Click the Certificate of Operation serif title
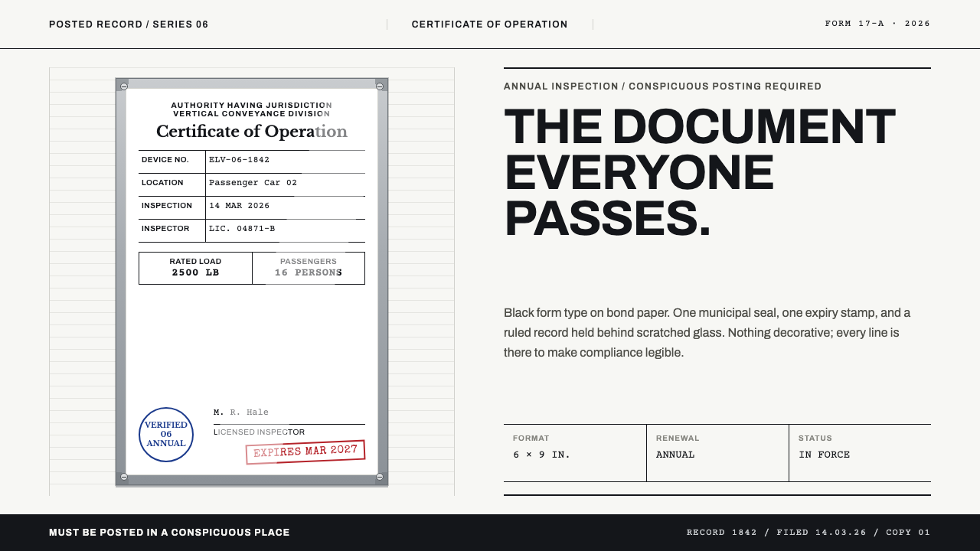 click(252, 132)
